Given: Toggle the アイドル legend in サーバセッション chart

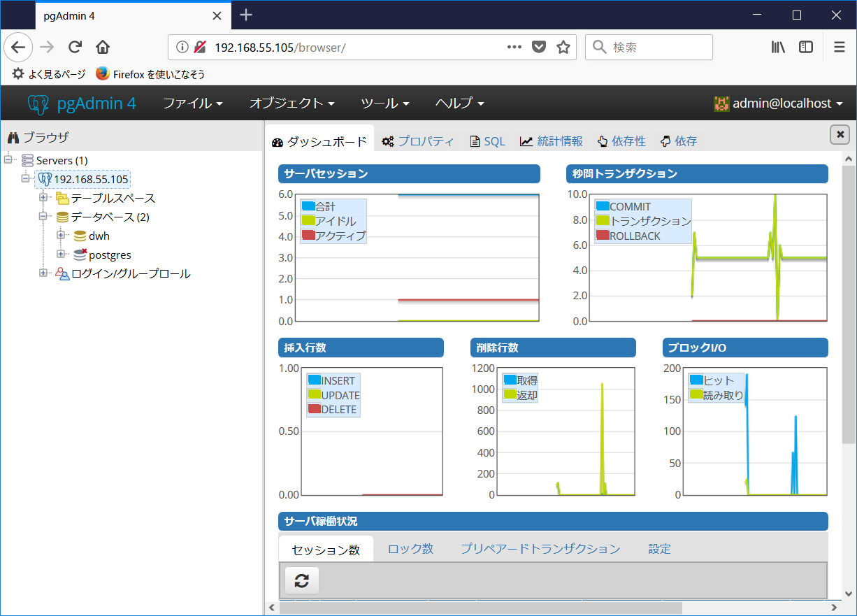Looking at the screenshot, I should [330, 221].
